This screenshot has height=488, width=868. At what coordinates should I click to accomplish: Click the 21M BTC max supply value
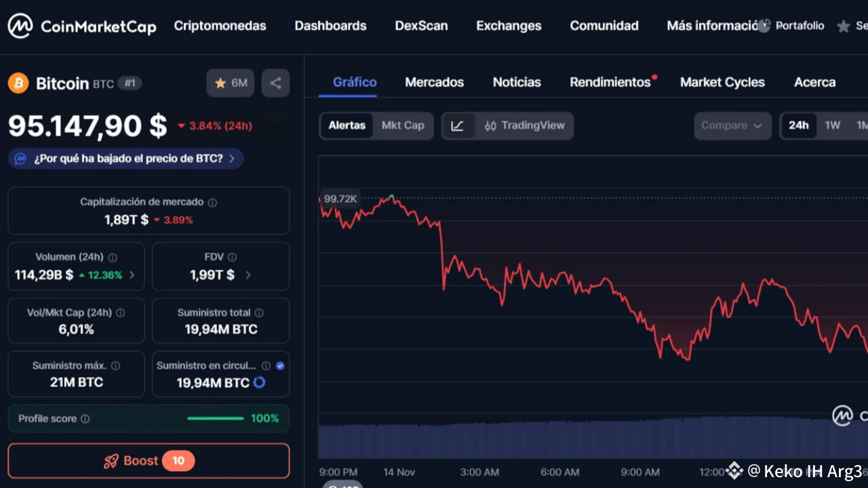click(x=76, y=382)
